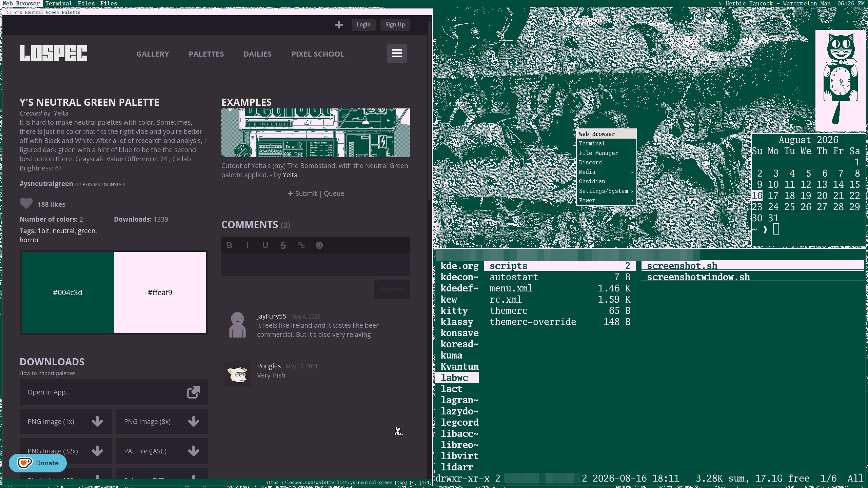Screen dimensions: 868x488
Task: Open Pixel School
Action: click(x=318, y=54)
